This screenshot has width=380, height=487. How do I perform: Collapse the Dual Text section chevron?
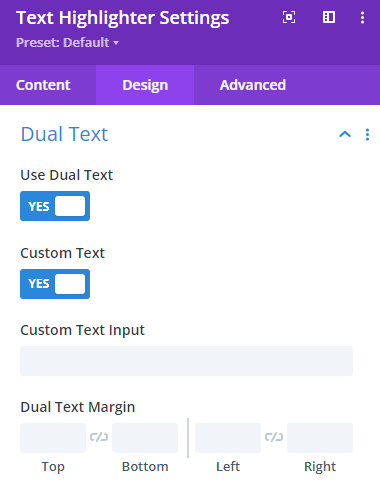[x=345, y=134]
